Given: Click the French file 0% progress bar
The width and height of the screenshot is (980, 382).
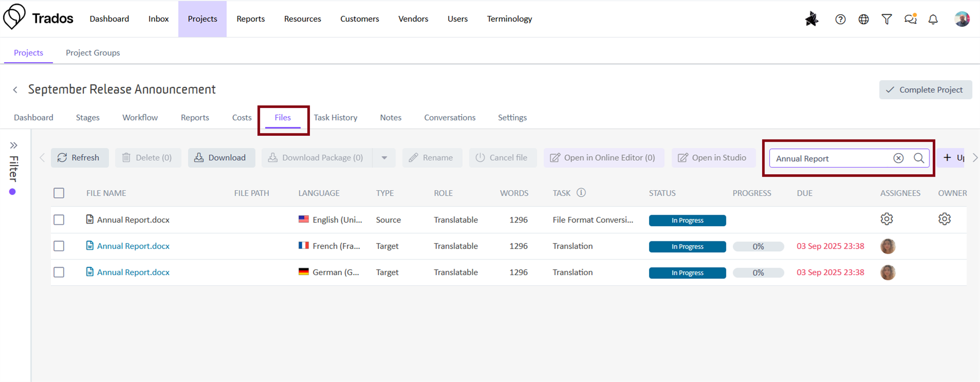Looking at the screenshot, I should [x=758, y=246].
